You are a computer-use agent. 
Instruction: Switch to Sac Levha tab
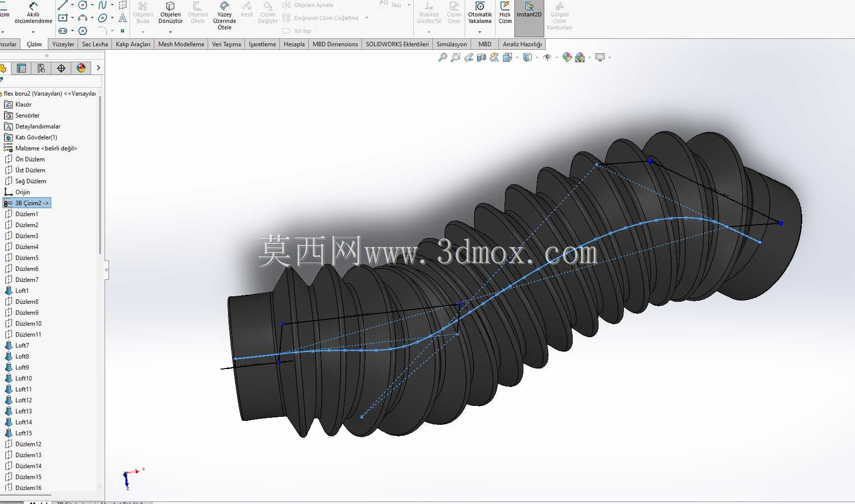[95, 44]
